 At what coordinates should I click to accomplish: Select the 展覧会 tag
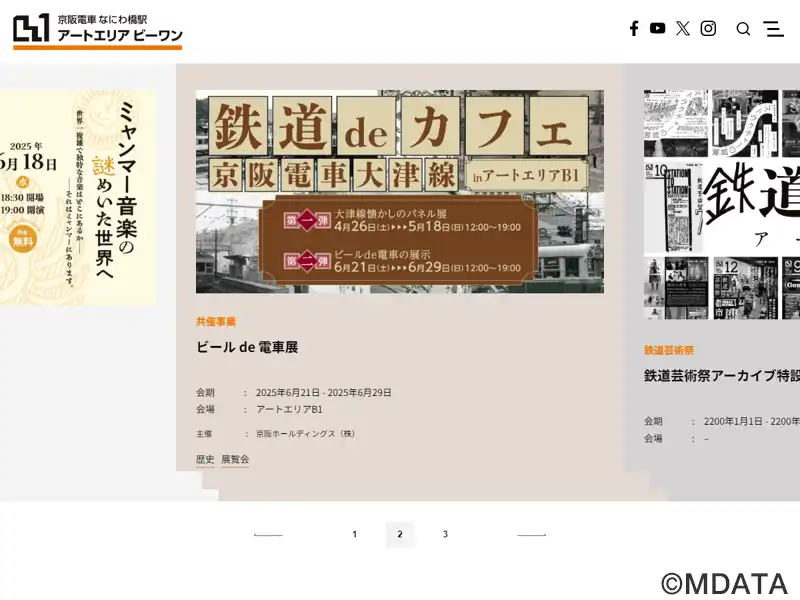point(235,459)
